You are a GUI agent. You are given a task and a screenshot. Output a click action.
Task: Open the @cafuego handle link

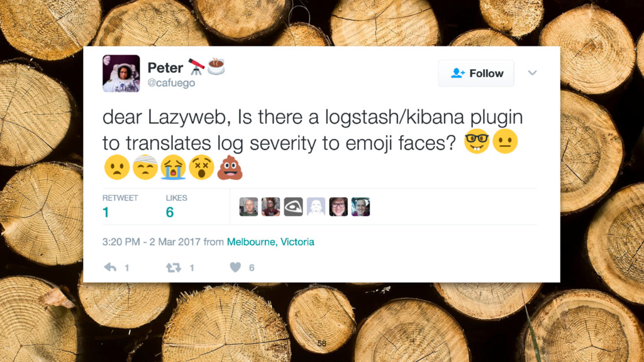pos(171,83)
